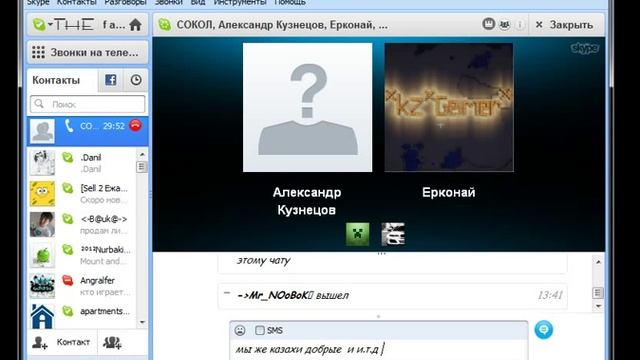The width and height of the screenshot is (640, 360).
Task: Open the Звонки menu
Action: click(169, 2)
